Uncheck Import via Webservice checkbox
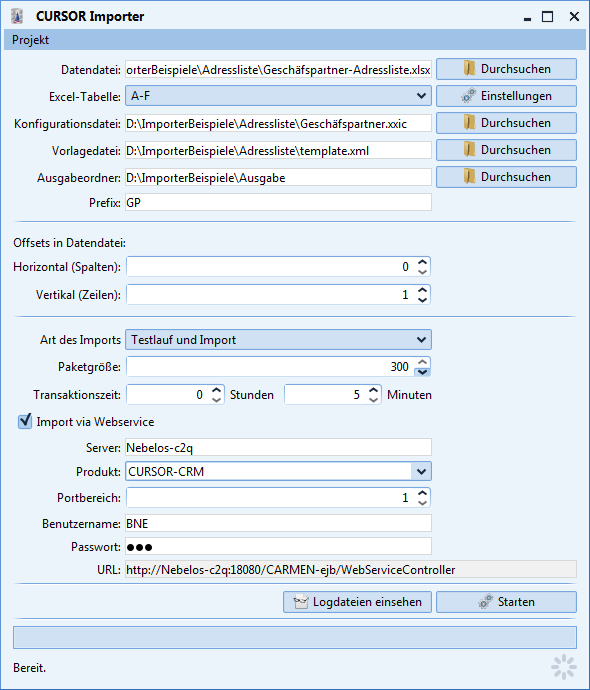 25,421
